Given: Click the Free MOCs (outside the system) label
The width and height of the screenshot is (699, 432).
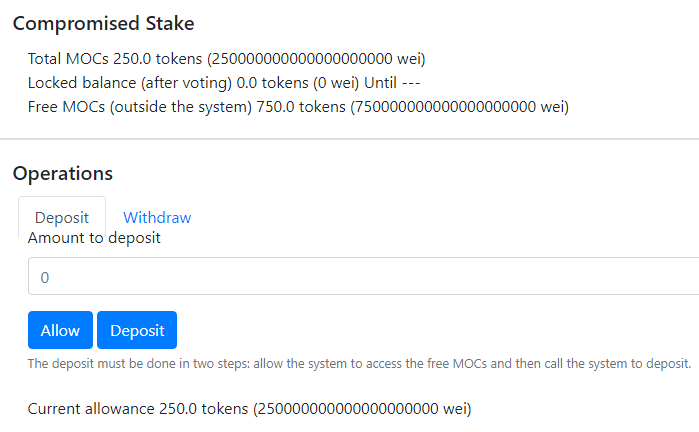Looking at the screenshot, I should pos(137,106).
